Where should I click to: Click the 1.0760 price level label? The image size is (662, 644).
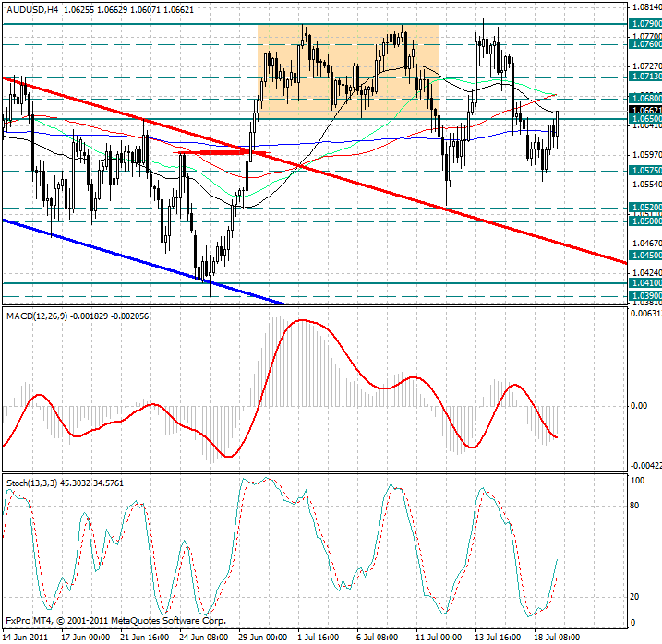point(645,43)
